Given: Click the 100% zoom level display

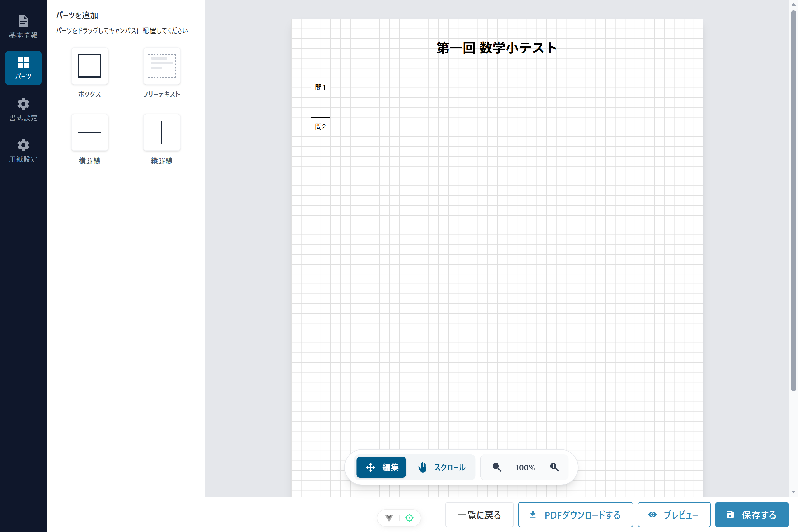Looking at the screenshot, I should coord(525,467).
